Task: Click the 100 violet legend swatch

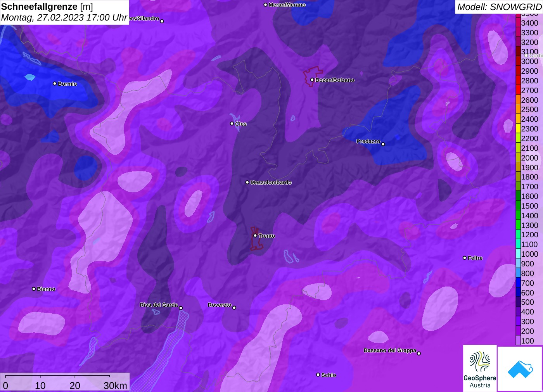Action: coord(518,341)
